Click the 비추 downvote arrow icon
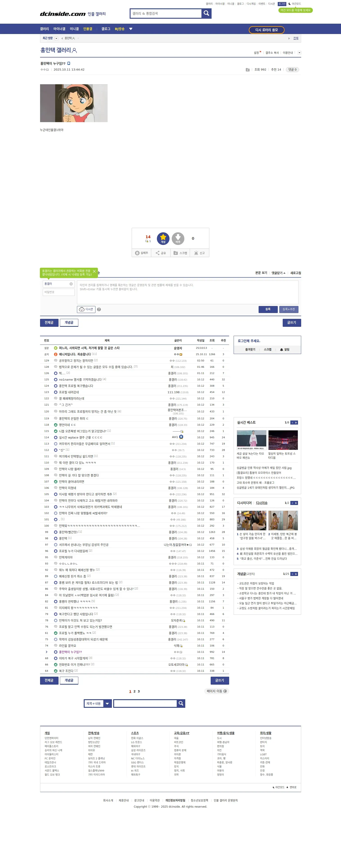The height and width of the screenshot is (868, 341). [x=178, y=239]
